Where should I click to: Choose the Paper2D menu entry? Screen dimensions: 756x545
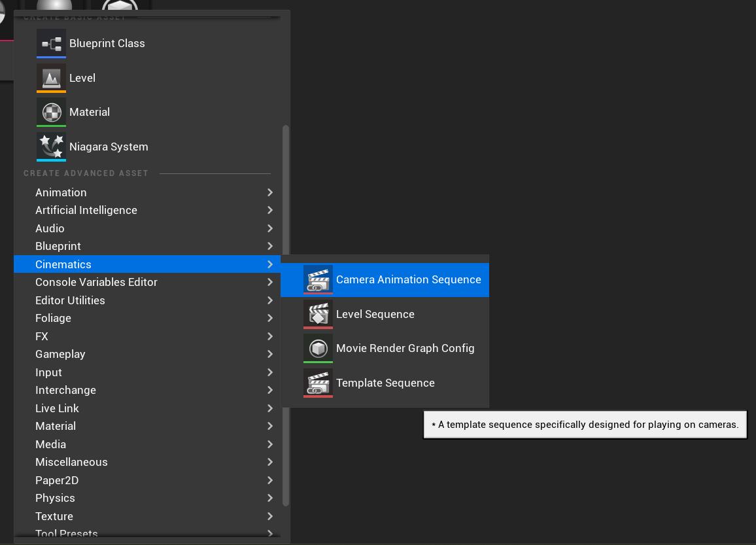56,480
